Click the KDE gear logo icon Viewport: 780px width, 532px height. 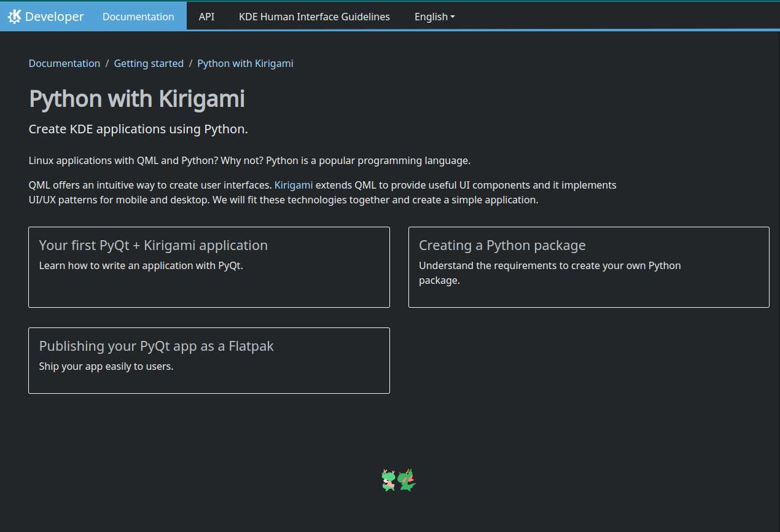pyautogui.click(x=15, y=17)
